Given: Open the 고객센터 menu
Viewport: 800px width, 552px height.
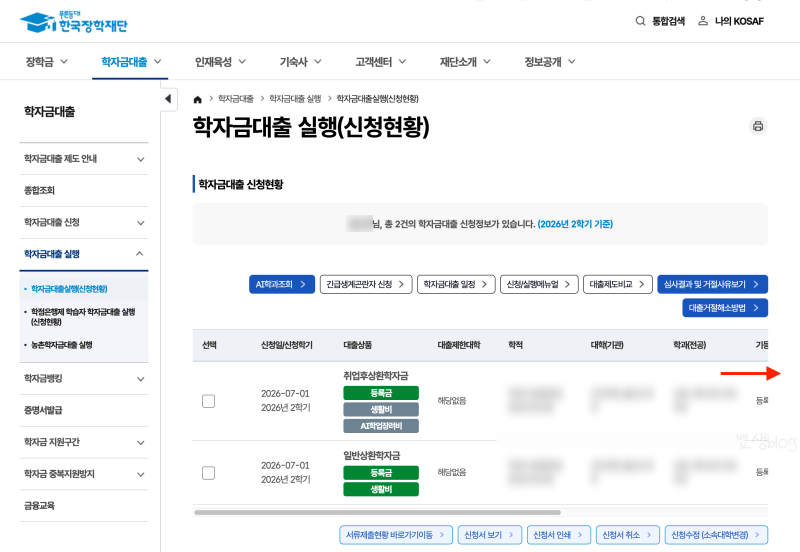Looking at the screenshot, I should 381,62.
